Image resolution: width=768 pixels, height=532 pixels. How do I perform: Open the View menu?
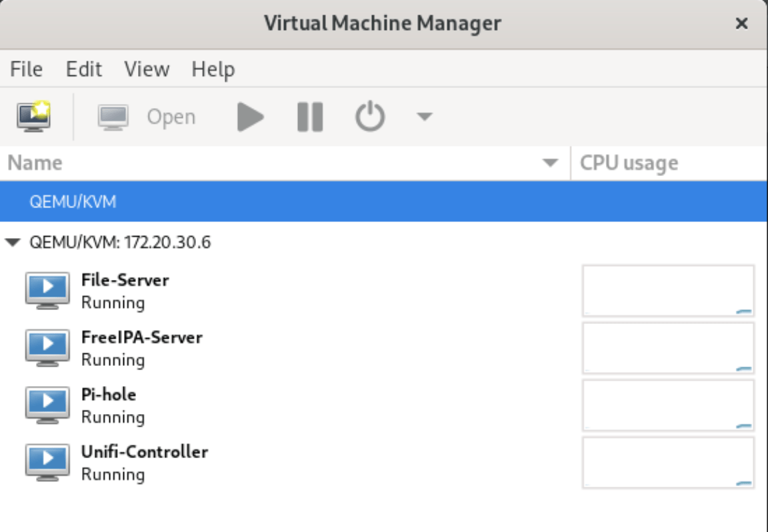[146, 69]
